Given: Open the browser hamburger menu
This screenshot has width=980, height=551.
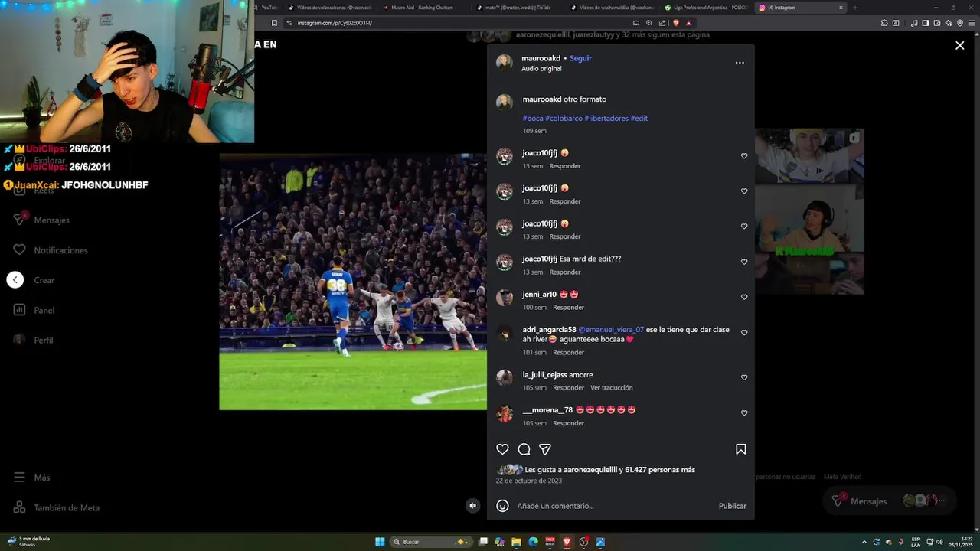Looking at the screenshot, I should pyautogui.click(x=971, y=23).
